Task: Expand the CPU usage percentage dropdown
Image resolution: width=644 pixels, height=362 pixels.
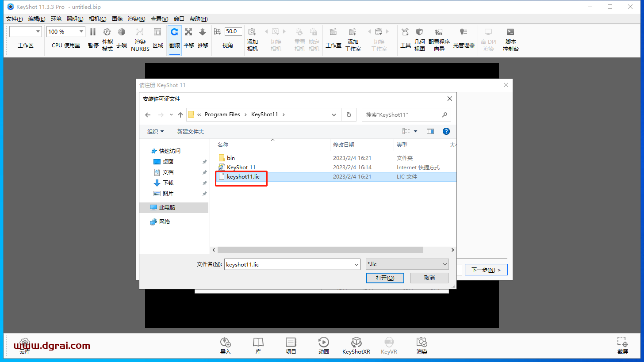Action: [81, 31]
